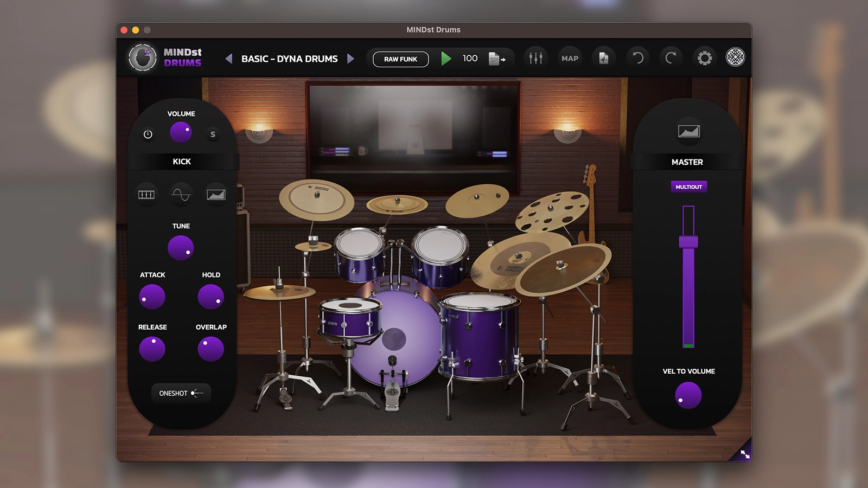This screenshot has height=488, width=868.
Task: Select the small center splash cymbal
Action: (x=397, y=204)
